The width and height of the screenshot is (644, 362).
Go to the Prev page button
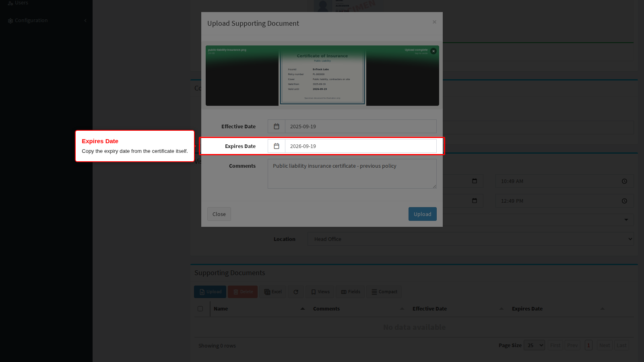point(572,345)
